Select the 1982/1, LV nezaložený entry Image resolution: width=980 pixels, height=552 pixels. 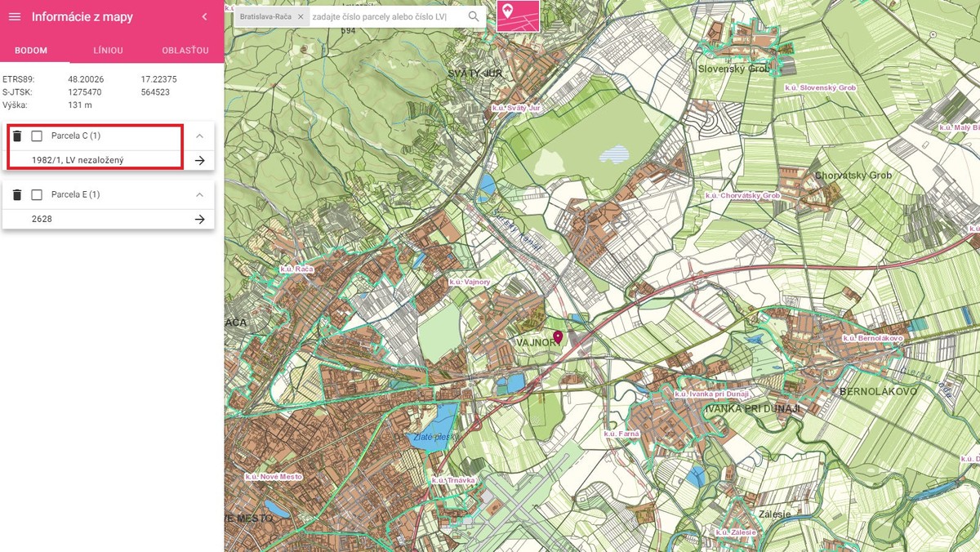[78, 161]
